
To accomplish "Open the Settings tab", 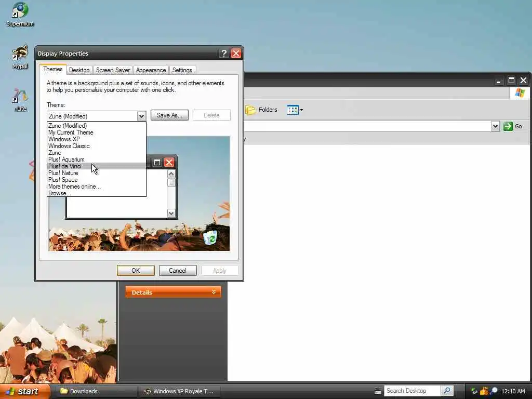I will tap(182, 70).
